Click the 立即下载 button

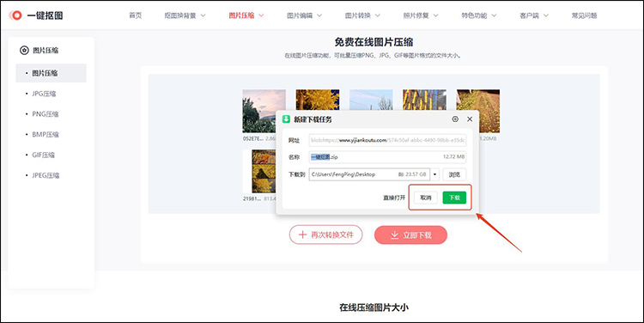coord(410,235)
